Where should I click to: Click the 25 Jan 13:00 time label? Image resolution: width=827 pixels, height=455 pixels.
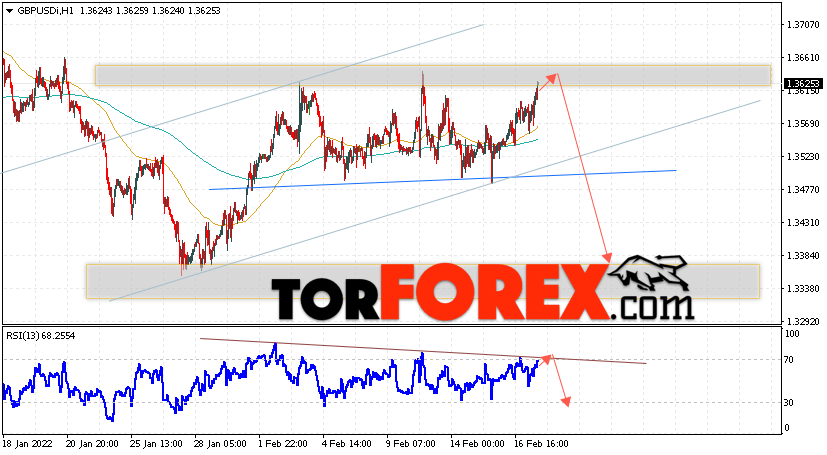pos(156,443)
